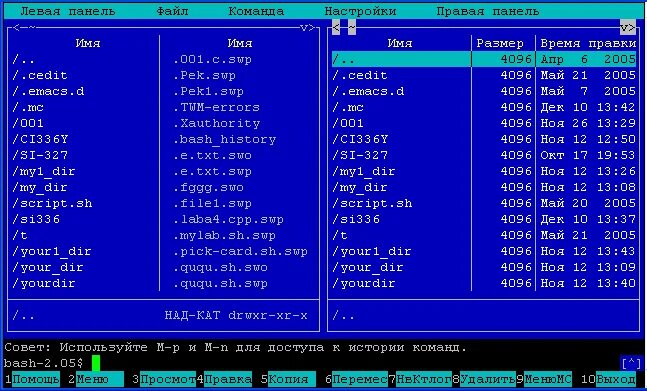Image resolution: width=647 pixels, height=391 pixels.
Task: Select the .Xauthority file
Action: coord(216,123)
